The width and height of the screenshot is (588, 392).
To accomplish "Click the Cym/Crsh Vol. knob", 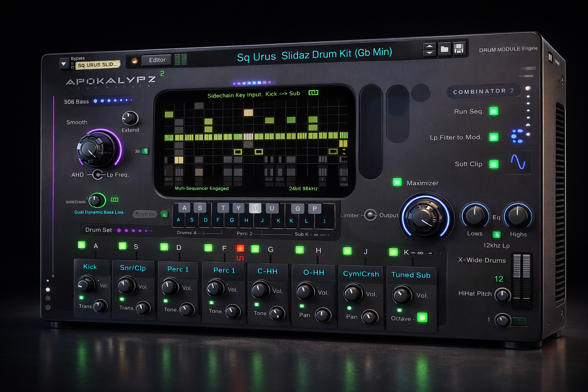I will tap(353, 293).
